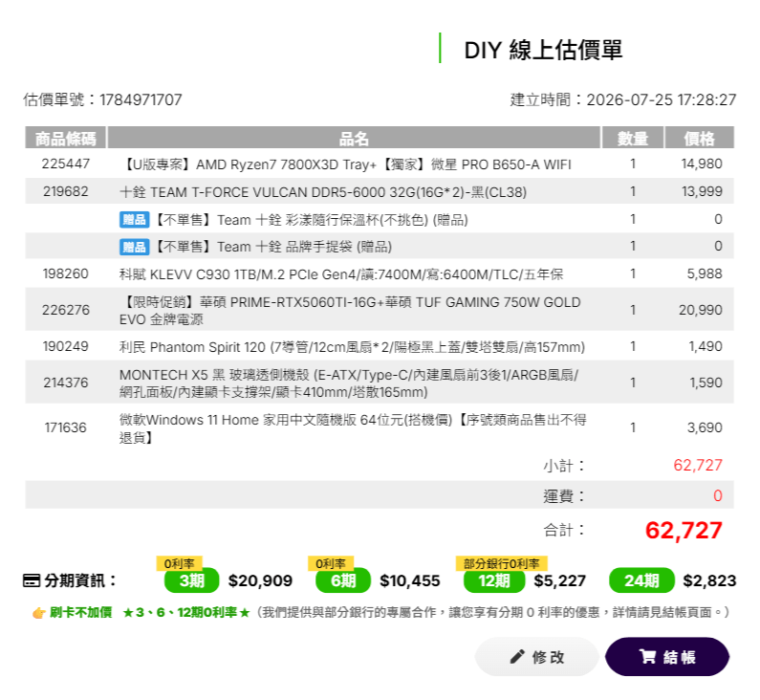Click the large red 合計 total 62,727
The height and width of the screenshot is (700, 760).
coord(684,531)
